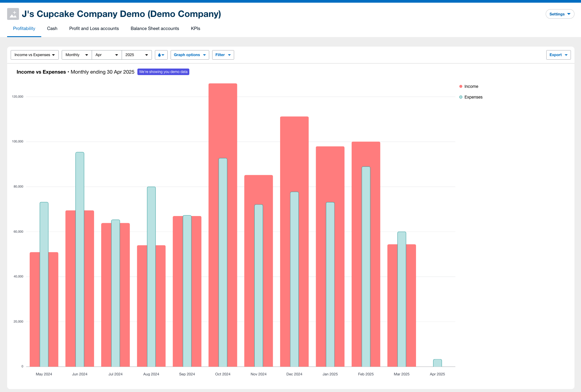581x392 pixels.
Task: Toggle Income series visibility in the legend
Action: click(x=471, y=86)
